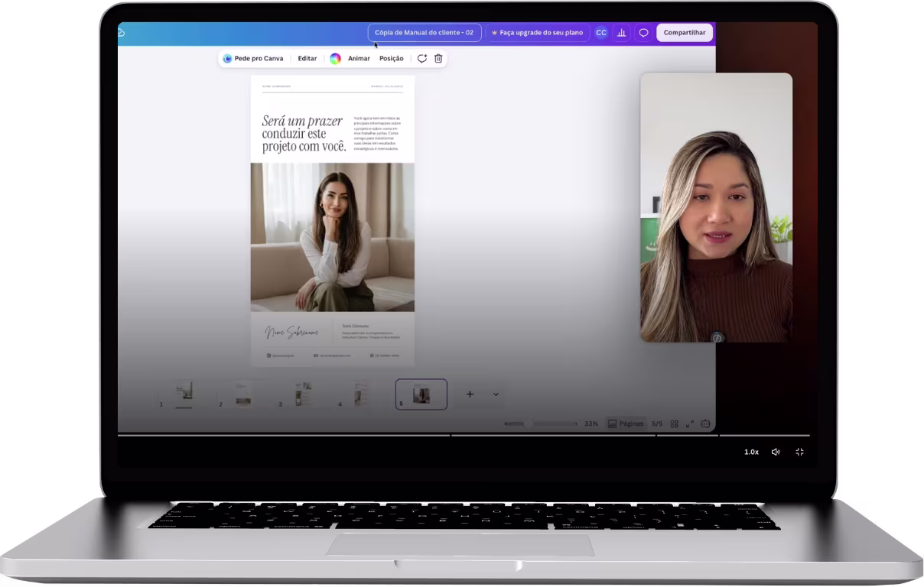Click Faça upgrade do seu plano

[x=538, y=33]
